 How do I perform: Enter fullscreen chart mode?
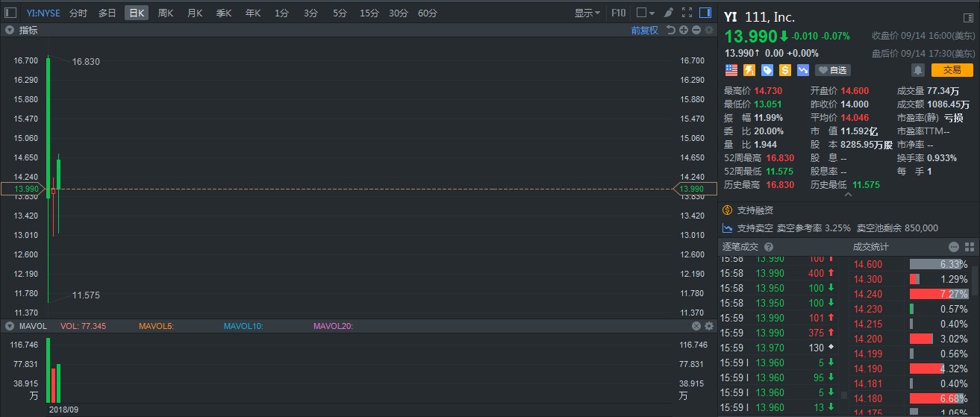[x=687, y=13]
